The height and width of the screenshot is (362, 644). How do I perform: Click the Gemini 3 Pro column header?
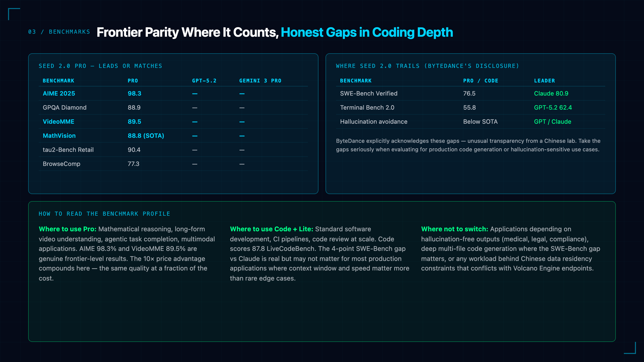tap(260, 81)
